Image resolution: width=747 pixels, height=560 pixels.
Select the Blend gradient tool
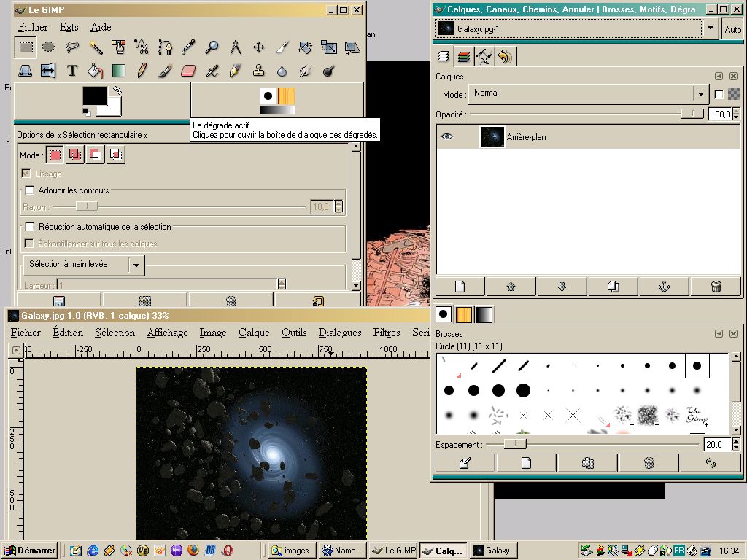coord(119,71)
